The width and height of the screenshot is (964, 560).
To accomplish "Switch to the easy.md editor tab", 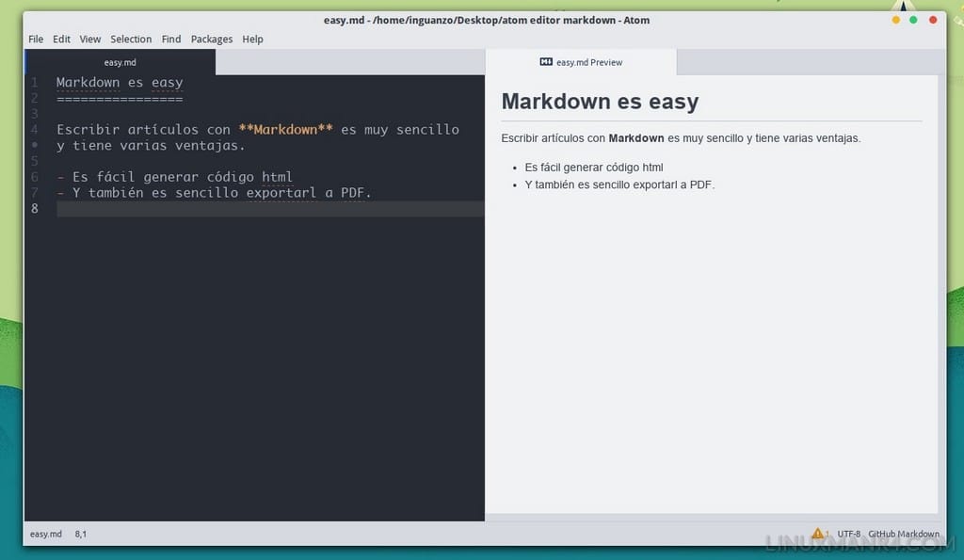I will [120, 63].
